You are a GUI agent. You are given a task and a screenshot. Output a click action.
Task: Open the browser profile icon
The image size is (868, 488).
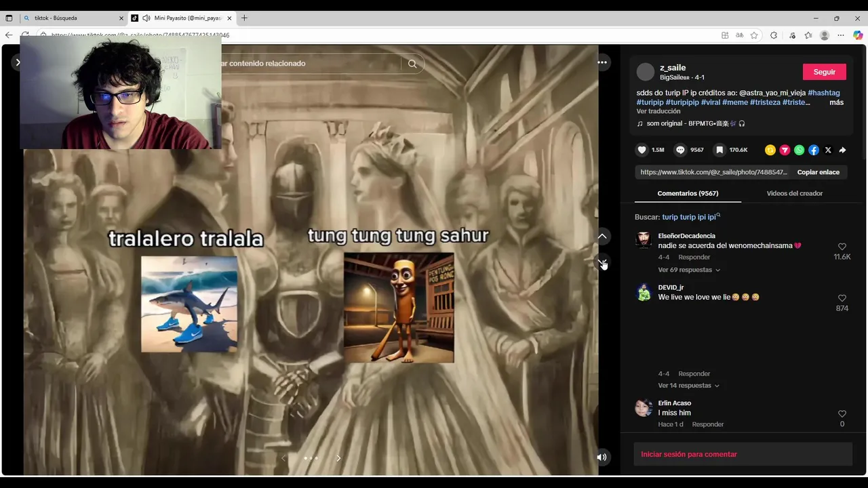click(x=825, y=35)
